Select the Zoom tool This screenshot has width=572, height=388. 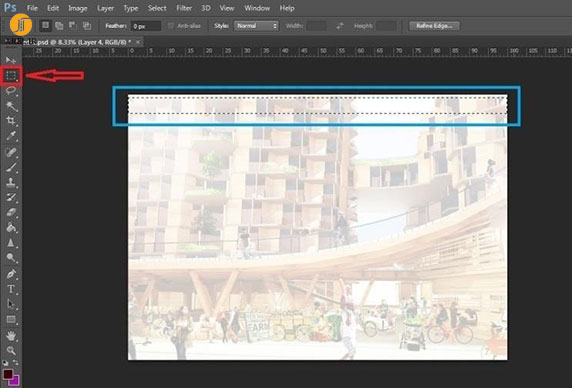(11, 350)
